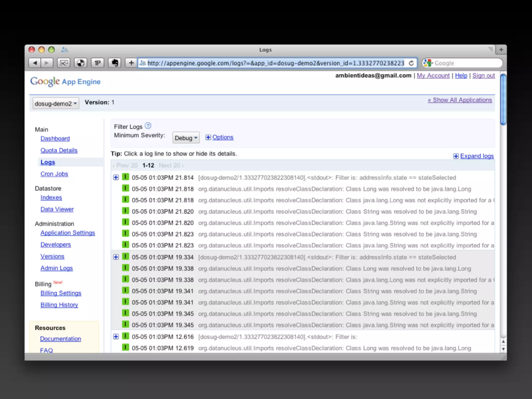Click the Expand logs link
Screen dimensions: 532x399
tap(476, 156)
